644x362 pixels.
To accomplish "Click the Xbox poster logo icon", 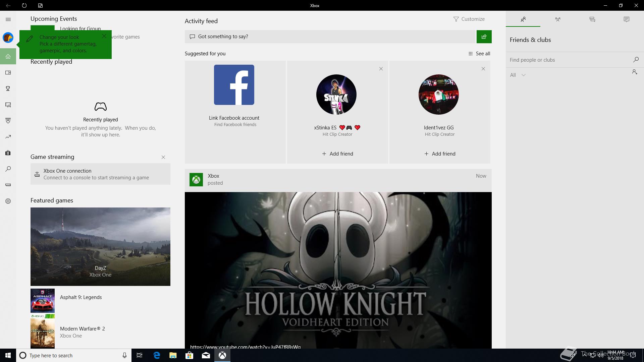I will [x=196, y=180].
